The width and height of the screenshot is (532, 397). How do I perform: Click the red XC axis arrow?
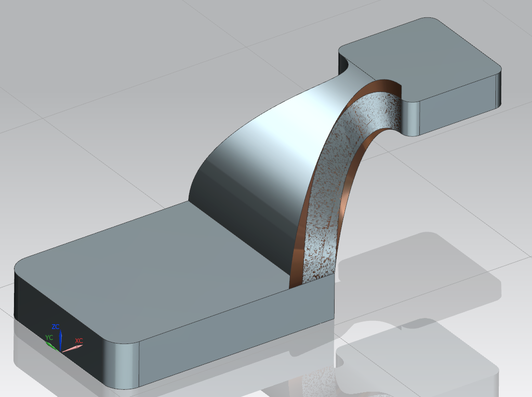pyautogui.click(x=72, y=348)
